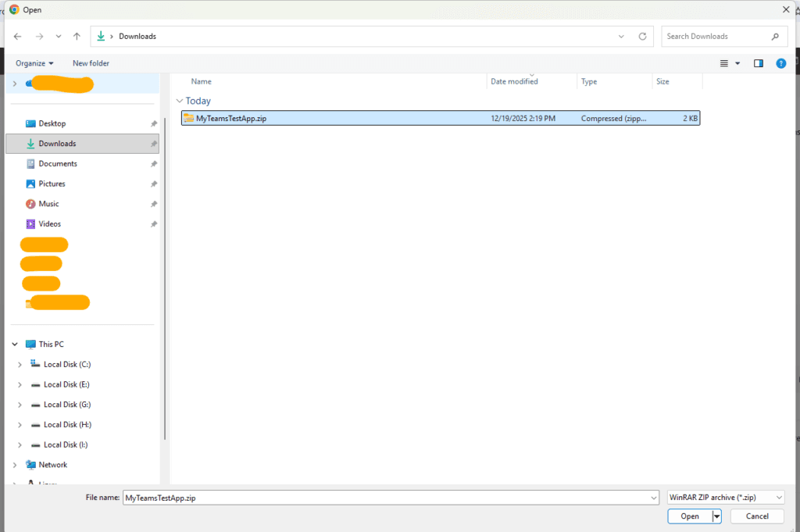Open the view options dropdown
Screen dimensions: 800x532
(737, 63)
